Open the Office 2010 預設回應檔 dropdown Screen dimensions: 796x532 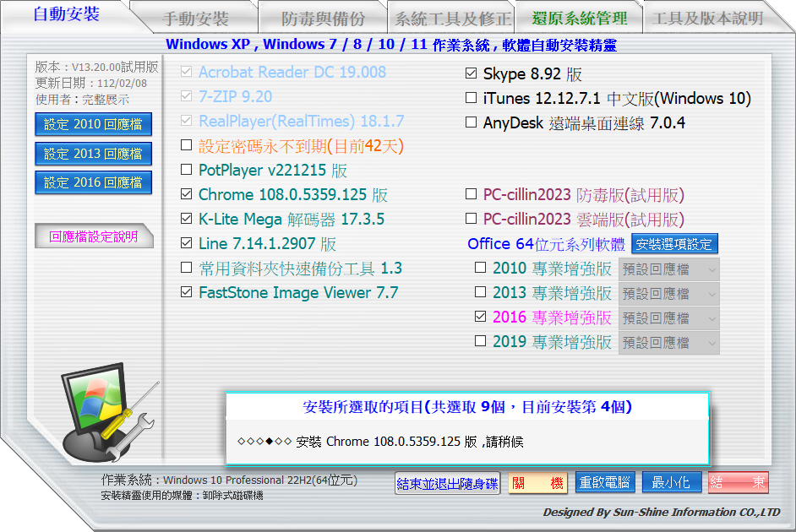[668, 269]
